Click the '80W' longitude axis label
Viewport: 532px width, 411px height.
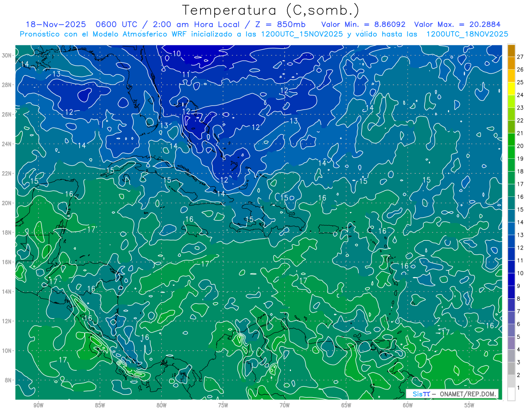161,405
